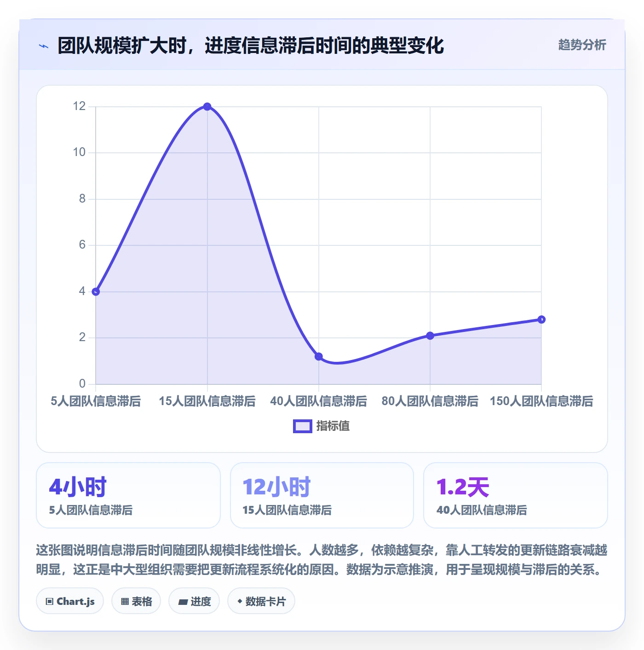Click the bar icon in the 进度 chip
Screen dimensions: 644x650
[x=183, y=602]
